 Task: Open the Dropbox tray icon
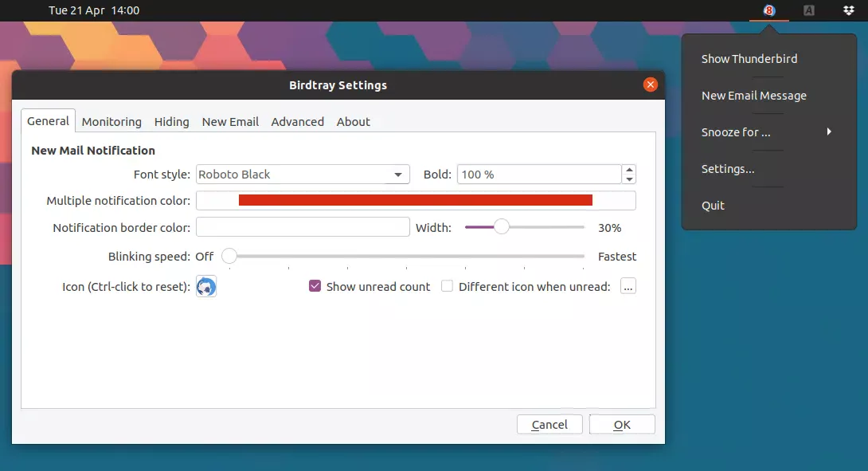click(x=849, y=10)
